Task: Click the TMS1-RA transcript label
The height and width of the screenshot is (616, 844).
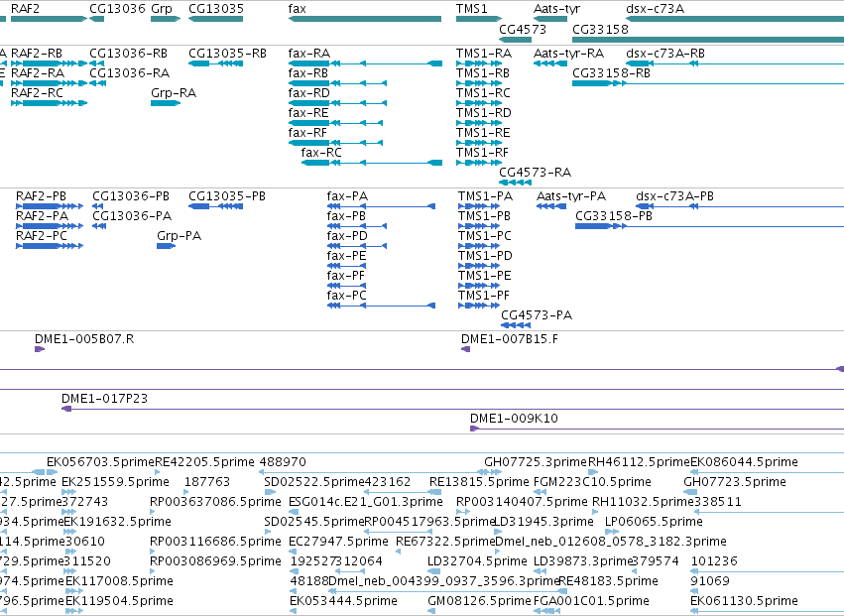Action: (484, 54)
